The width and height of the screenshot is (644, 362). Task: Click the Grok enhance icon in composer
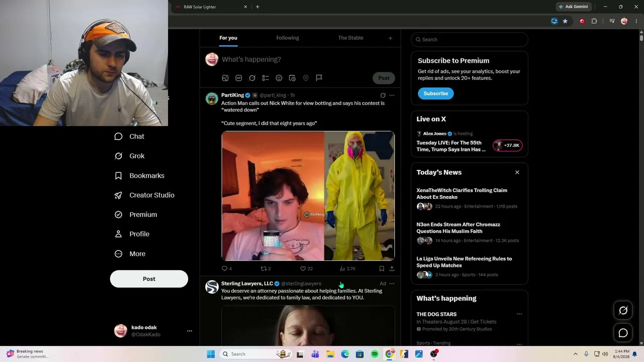coord(252,78)
